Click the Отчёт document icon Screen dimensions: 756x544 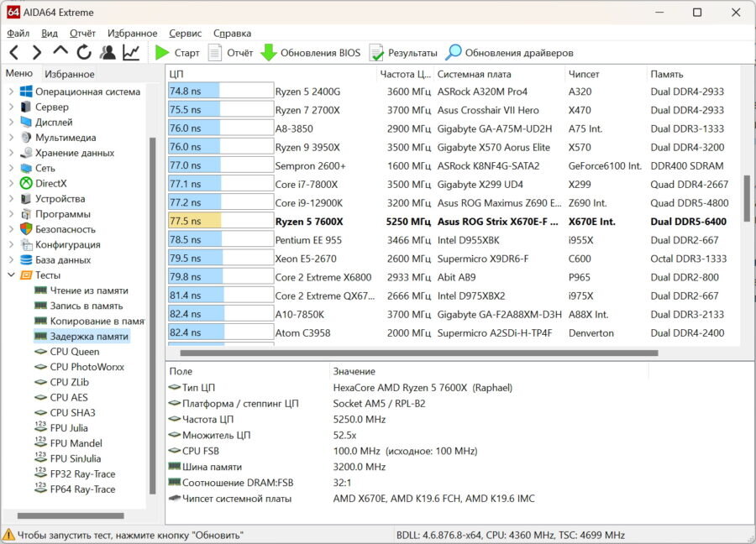click(x=214, y=53)
